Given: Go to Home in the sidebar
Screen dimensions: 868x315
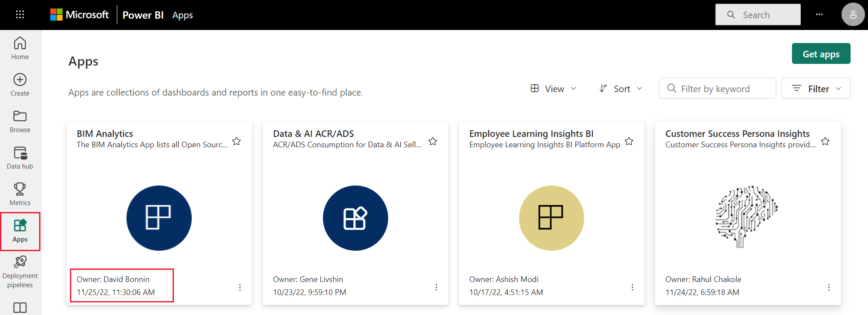Looking at the screenshot, I should tap(20, 48).
